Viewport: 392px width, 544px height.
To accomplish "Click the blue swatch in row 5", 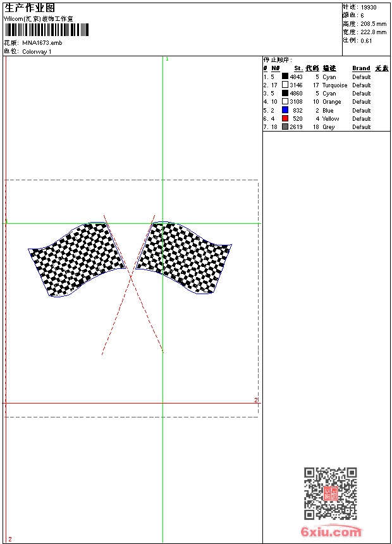I will (x=285, y=110).
